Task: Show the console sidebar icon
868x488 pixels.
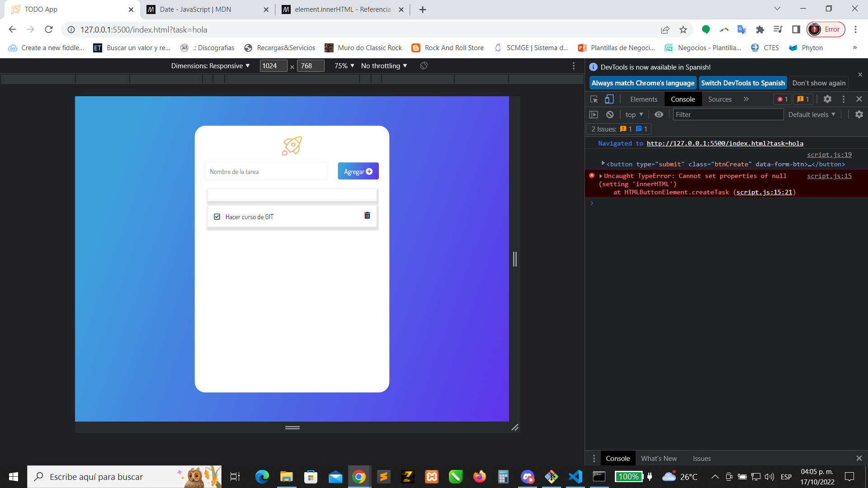Action: (x=594, y=115)
